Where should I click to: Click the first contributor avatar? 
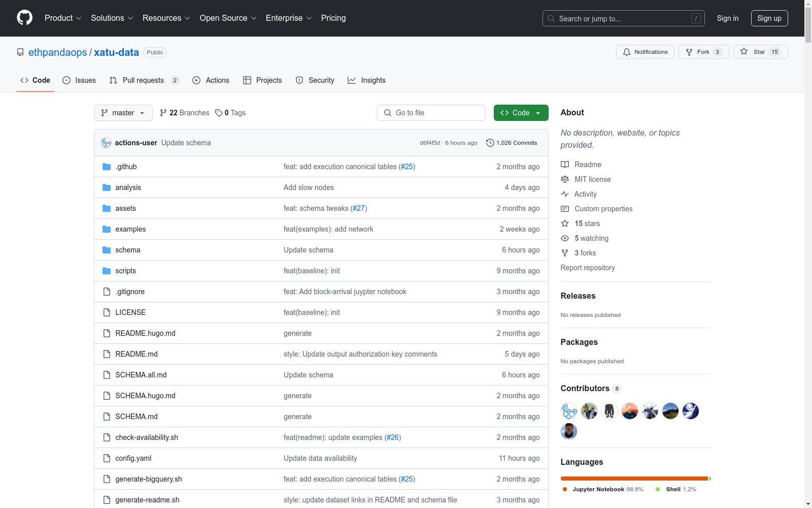[569, 411]
